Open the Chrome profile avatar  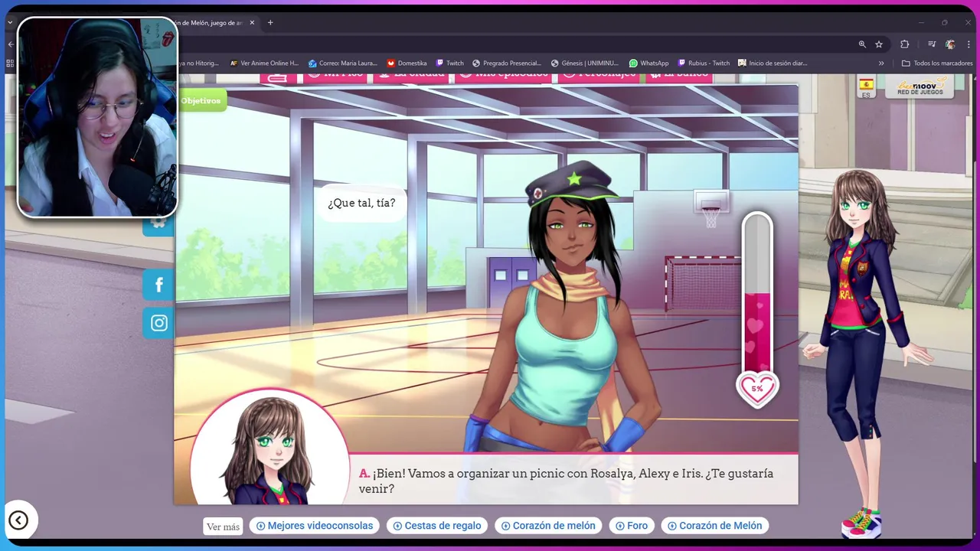[x=950, y=44]
